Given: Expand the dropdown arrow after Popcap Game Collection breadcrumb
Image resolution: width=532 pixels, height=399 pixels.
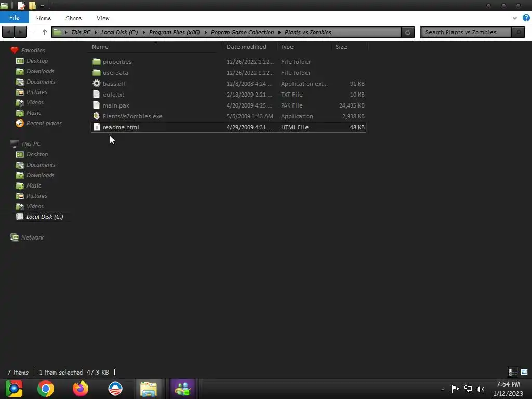Looking at the screenshot, I should coord(279,32).
